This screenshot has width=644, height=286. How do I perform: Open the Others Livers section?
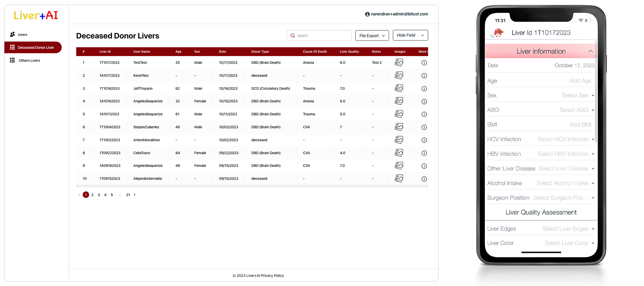(30, 60)
